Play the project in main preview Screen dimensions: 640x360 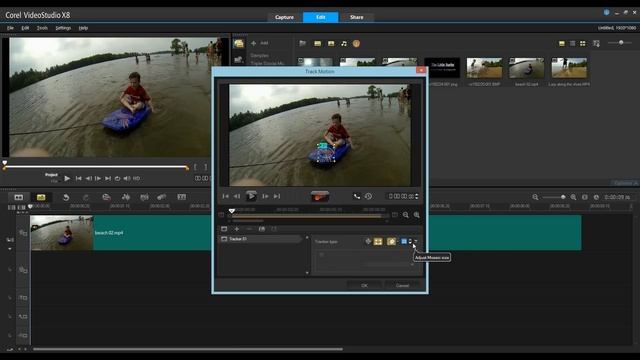pos(67,178)
